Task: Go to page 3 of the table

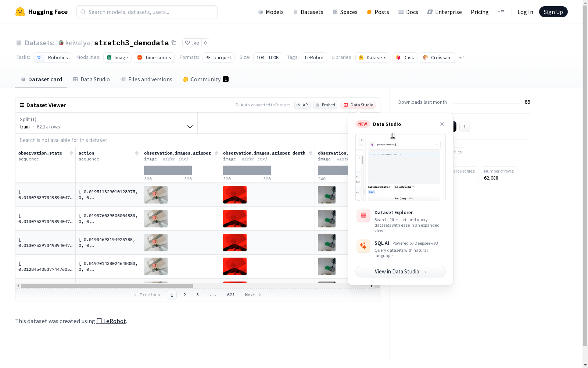Action: coord(197,295)
